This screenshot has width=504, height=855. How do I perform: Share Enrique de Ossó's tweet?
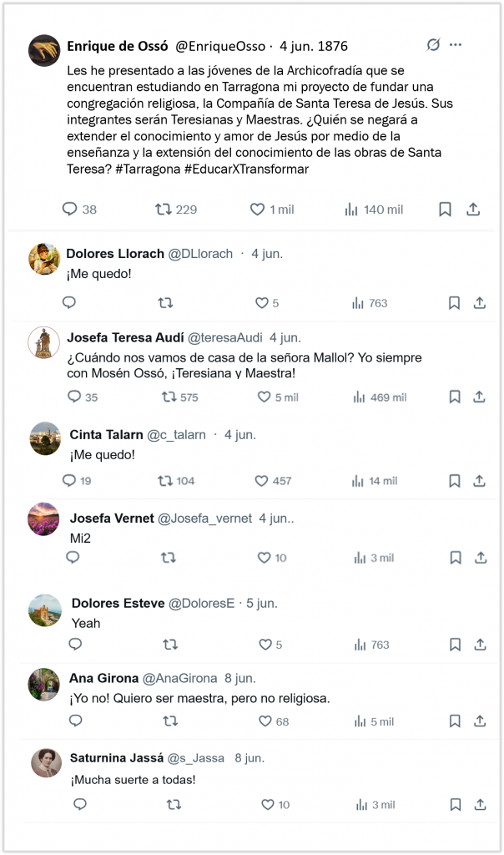coord(473,209)
